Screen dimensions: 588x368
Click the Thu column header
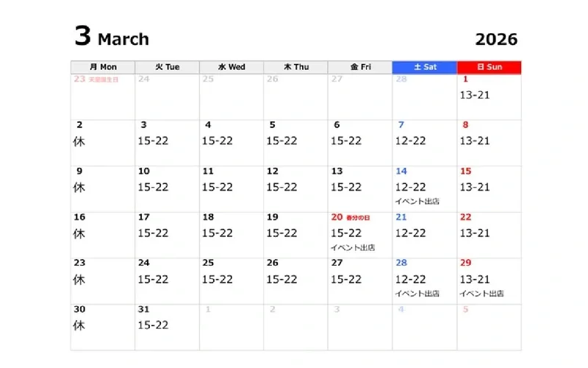click(x=295, y=67)
